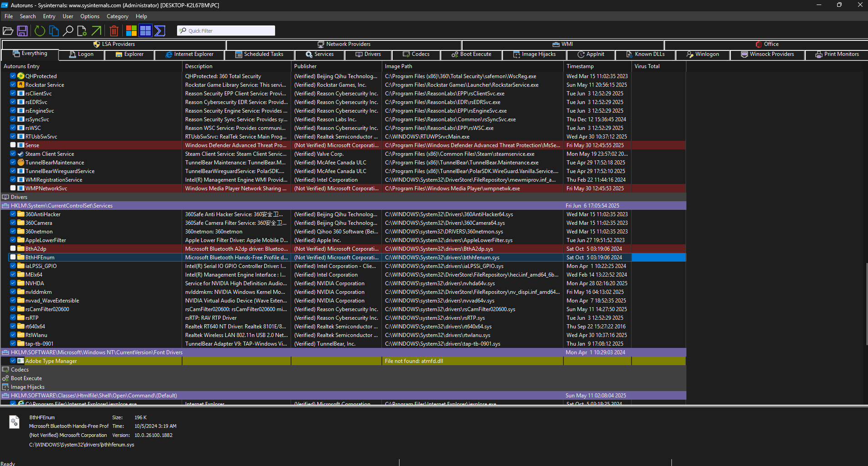Focus the Quick Filter search box
The width and height of the screenshot is (868, 466).
[x=226, y=31]
